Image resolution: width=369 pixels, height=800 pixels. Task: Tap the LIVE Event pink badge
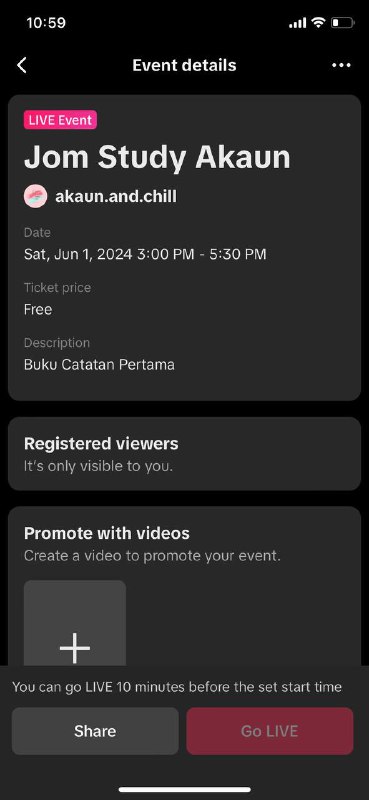[x=60, y=120]
